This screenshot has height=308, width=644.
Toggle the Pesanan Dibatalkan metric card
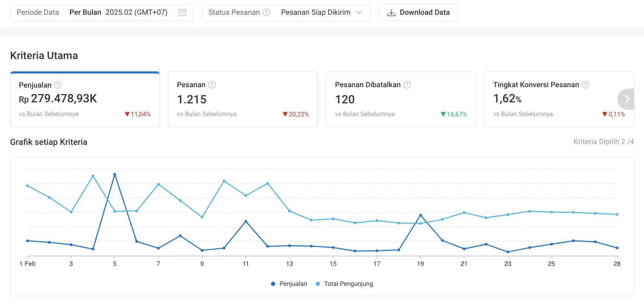pos(401,100)
